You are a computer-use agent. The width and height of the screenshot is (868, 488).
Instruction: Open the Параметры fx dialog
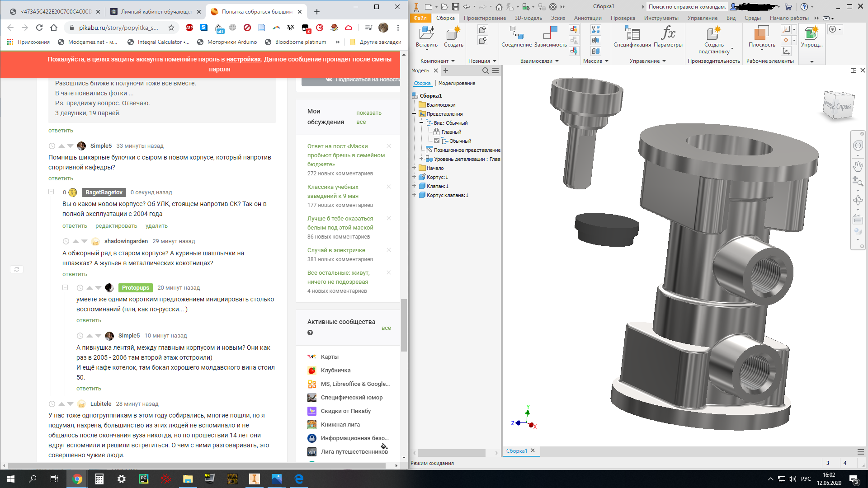tap(668, 33)
